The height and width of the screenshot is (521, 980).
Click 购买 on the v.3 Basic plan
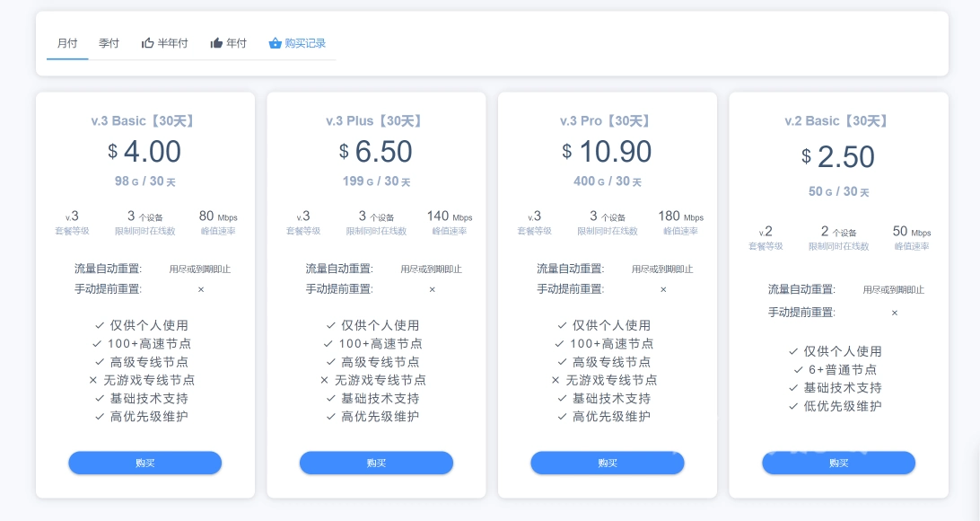144,463
